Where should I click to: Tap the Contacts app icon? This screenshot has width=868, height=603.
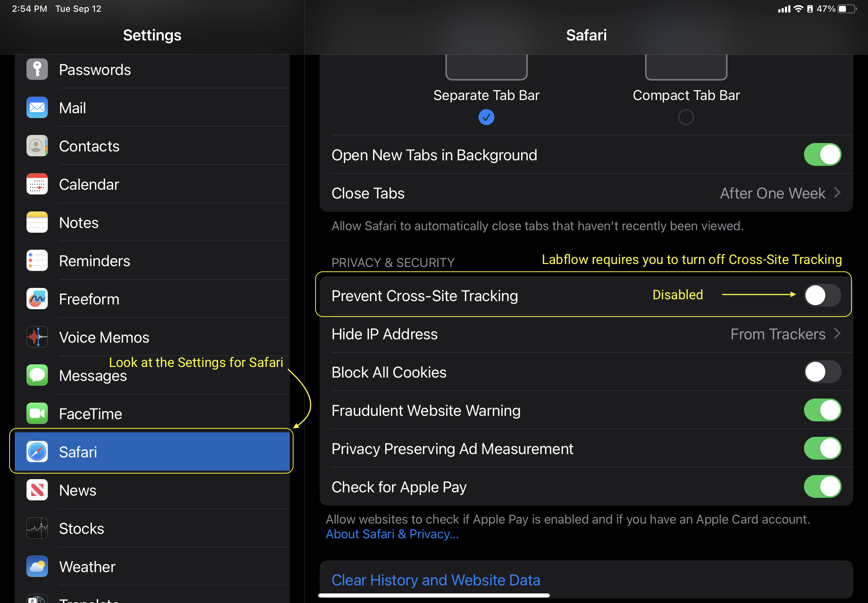(x=37, y=146)
